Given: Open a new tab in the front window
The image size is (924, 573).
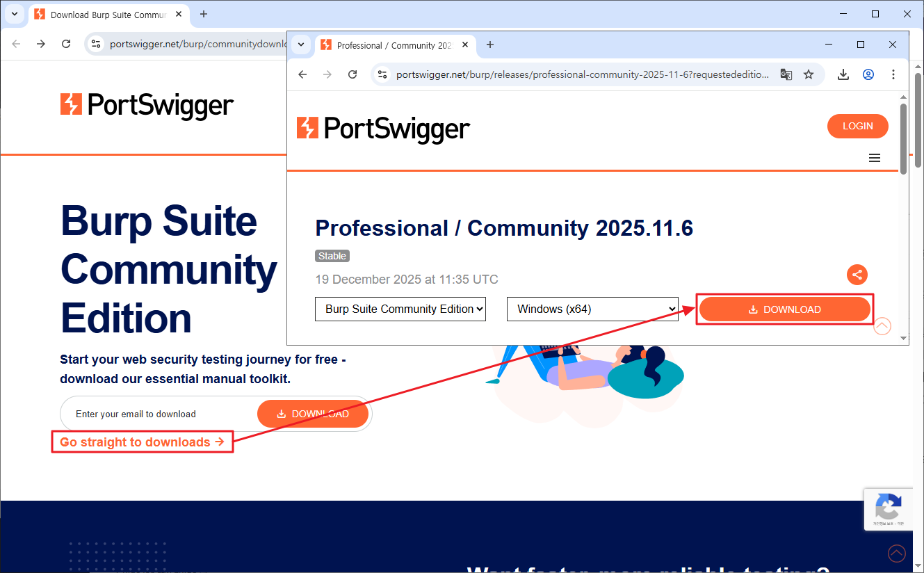Looking at the screenshot, I should pos(490,45).
